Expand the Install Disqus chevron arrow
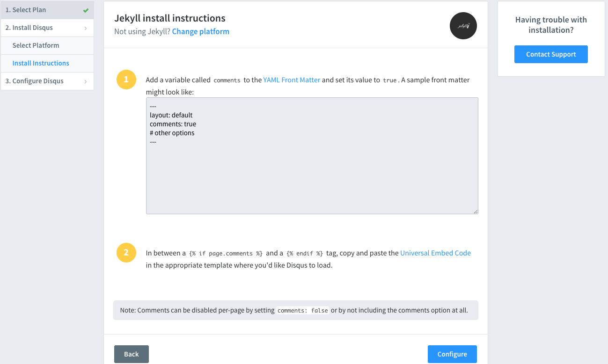 tap(86, 28)
